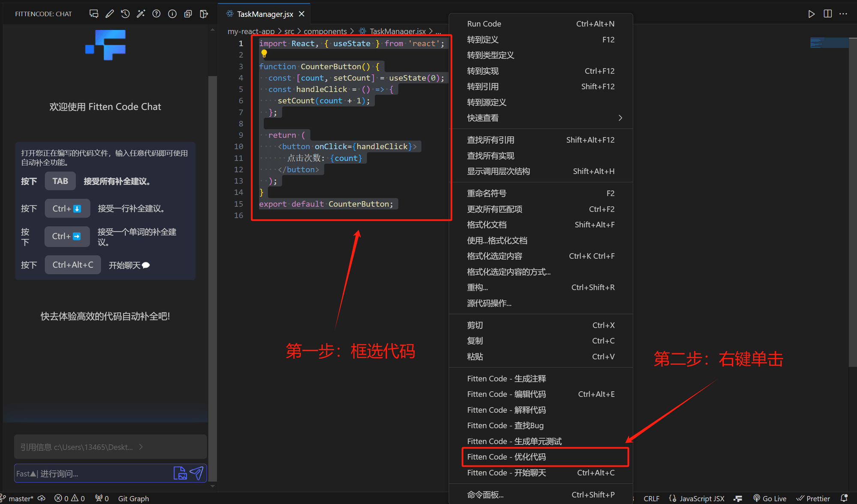Select 重命名符号 menu entry

pyautogui.click(x=541, y=193)
